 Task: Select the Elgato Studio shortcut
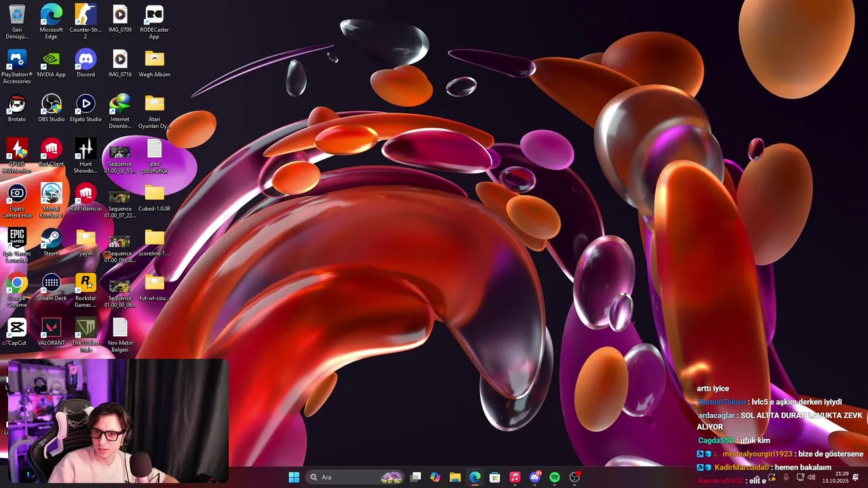tap(85, 108)
